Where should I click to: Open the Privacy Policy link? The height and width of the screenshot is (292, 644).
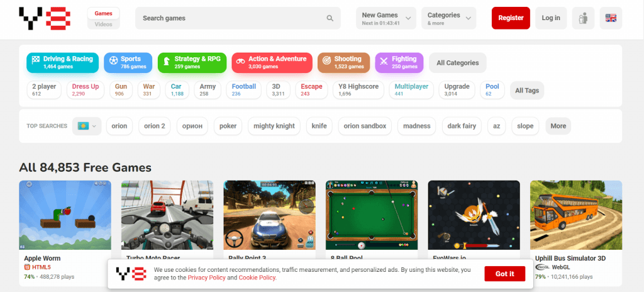206,278
